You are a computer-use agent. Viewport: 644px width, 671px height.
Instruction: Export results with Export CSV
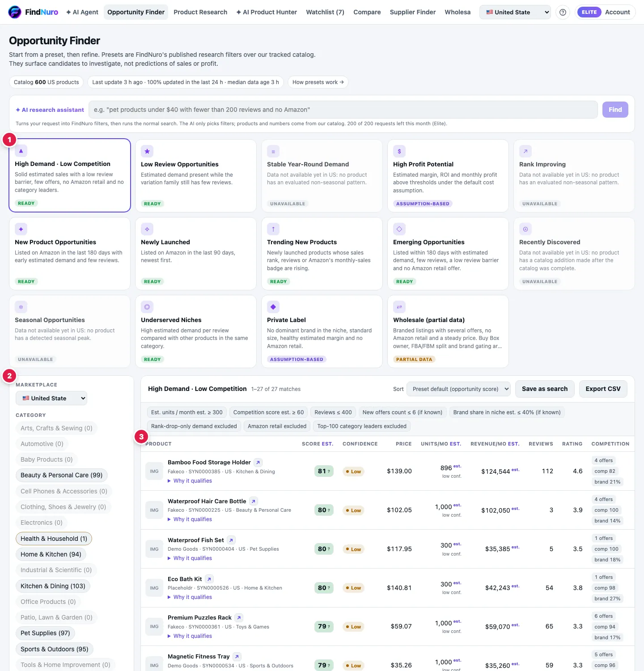[603, 389]
